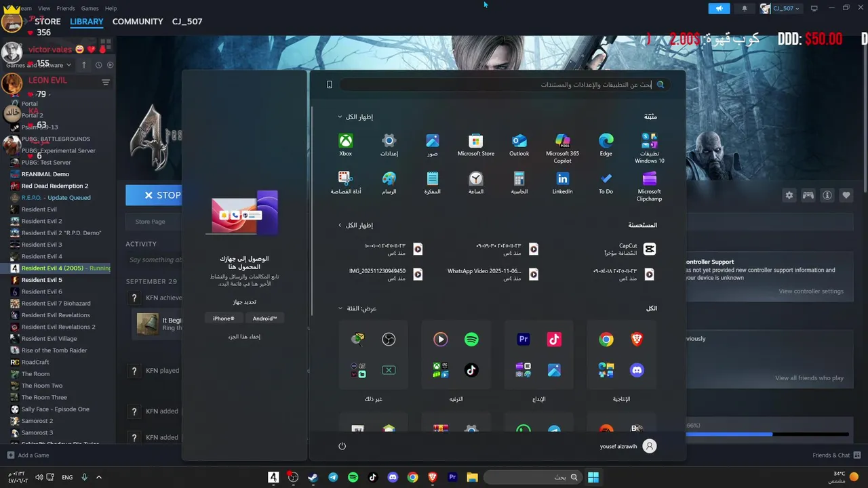Open Settings (إعدادات) from pinned apps
The width and height of the screenshot is (868, 488).
389,145
